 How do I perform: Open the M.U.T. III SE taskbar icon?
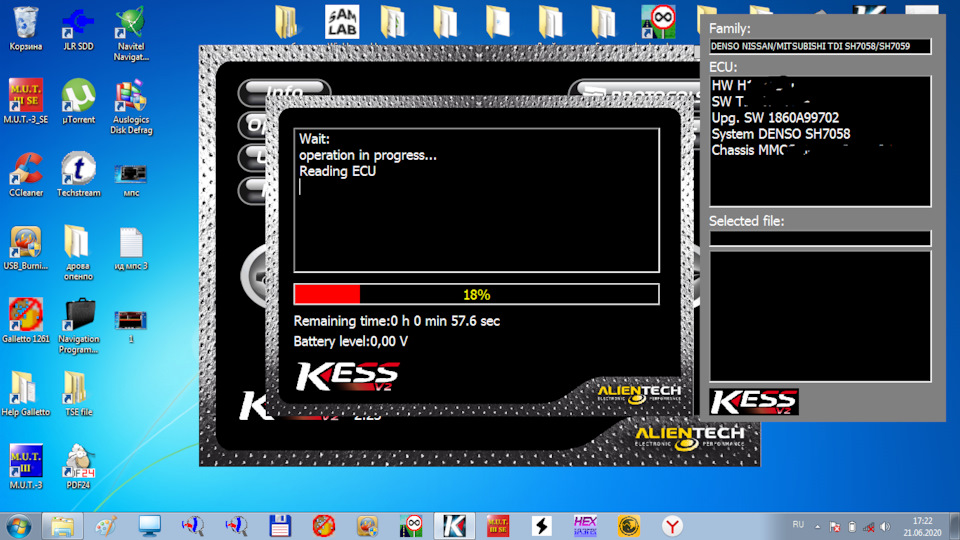point(498,526)
